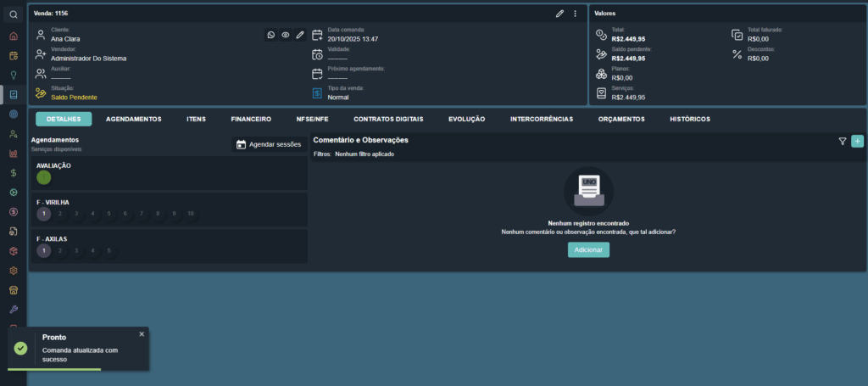Click the green dollar sign sidebar icon
Image resolution: width=868 pixels, height=386 pixels.
tap(14, 172)
